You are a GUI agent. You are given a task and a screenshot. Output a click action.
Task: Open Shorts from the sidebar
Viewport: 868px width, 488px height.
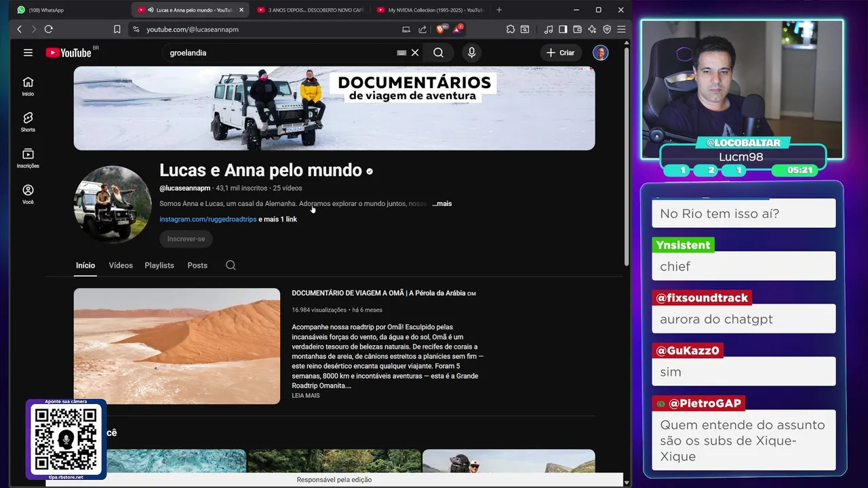click(x=28, y=123)
